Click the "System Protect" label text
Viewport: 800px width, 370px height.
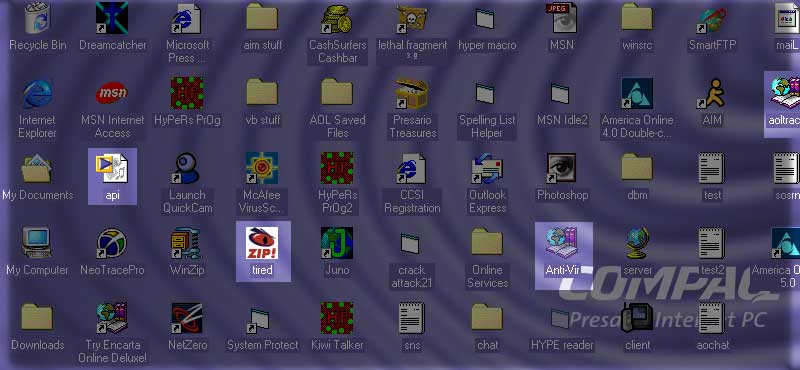pyautogui.click(x=262, y=346)
